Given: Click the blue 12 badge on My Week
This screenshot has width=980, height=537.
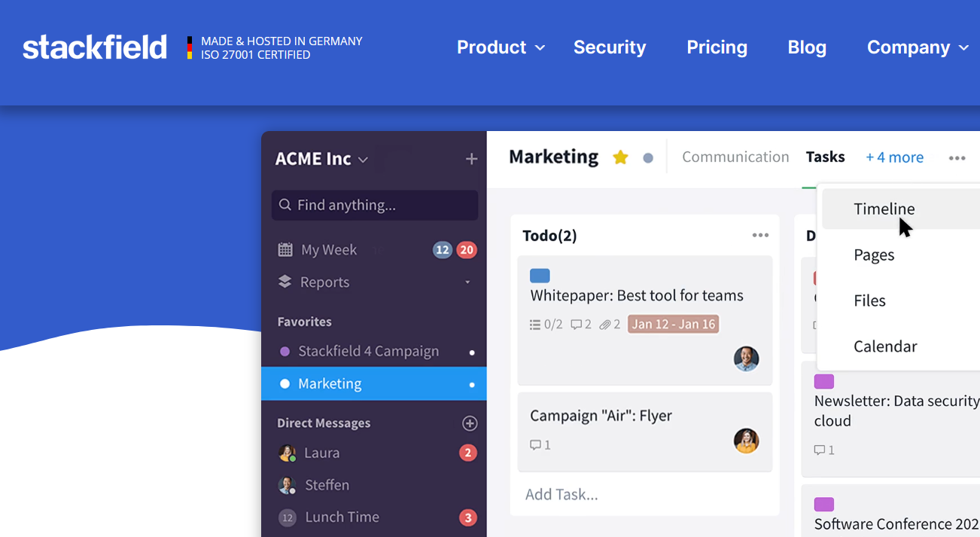Looking at the screenshot, I should pyautogui.click(x=443, y=250).
